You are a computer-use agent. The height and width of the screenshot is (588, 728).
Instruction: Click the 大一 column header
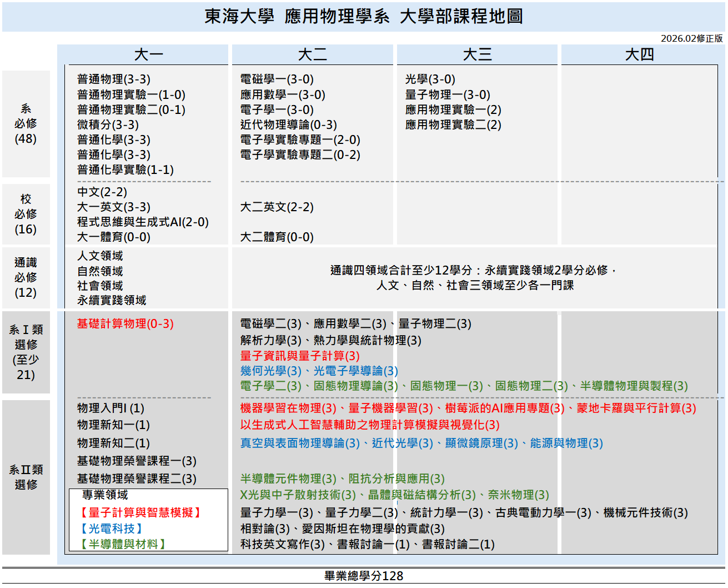click(148, 54)
